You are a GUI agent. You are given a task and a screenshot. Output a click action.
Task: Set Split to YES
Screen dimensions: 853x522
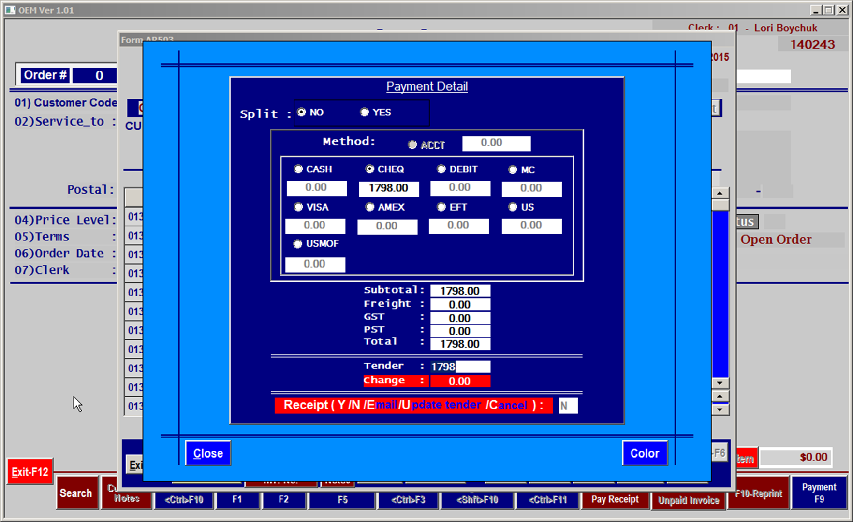[365, 112]
